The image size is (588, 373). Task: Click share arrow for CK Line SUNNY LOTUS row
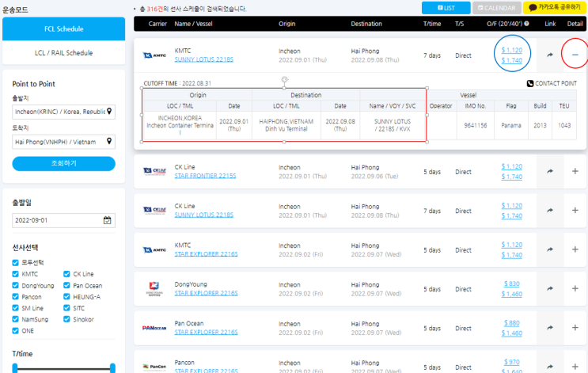(550, 210)
